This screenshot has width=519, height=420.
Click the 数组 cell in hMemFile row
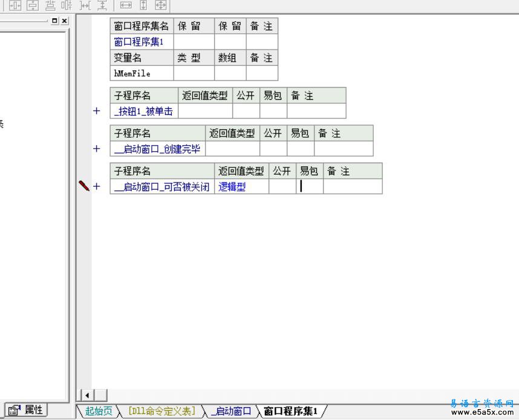click(x=230, y=73)
